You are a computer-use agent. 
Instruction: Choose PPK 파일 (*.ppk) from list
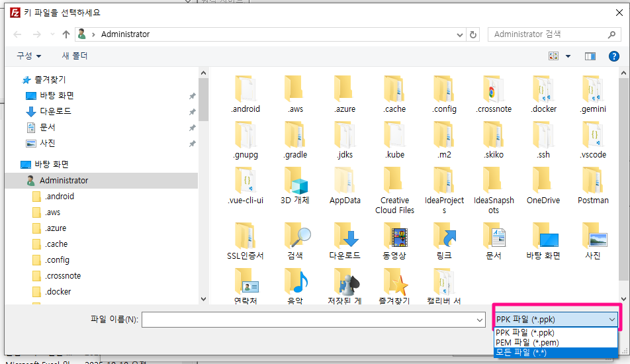tap(556, 333)
